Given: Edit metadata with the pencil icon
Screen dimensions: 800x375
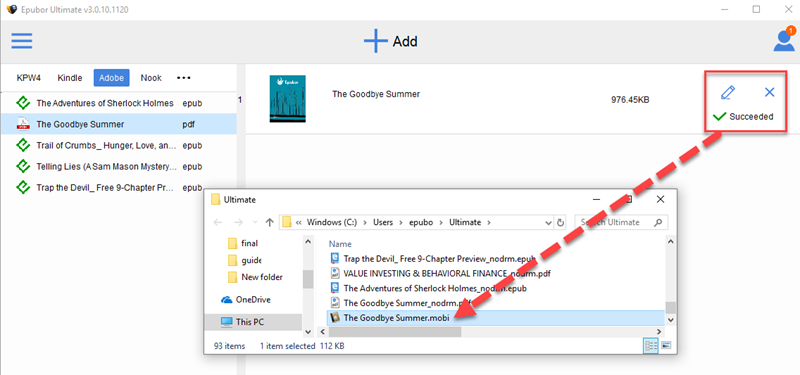Looking at the screenshot, I should click(x=728, y=92).
